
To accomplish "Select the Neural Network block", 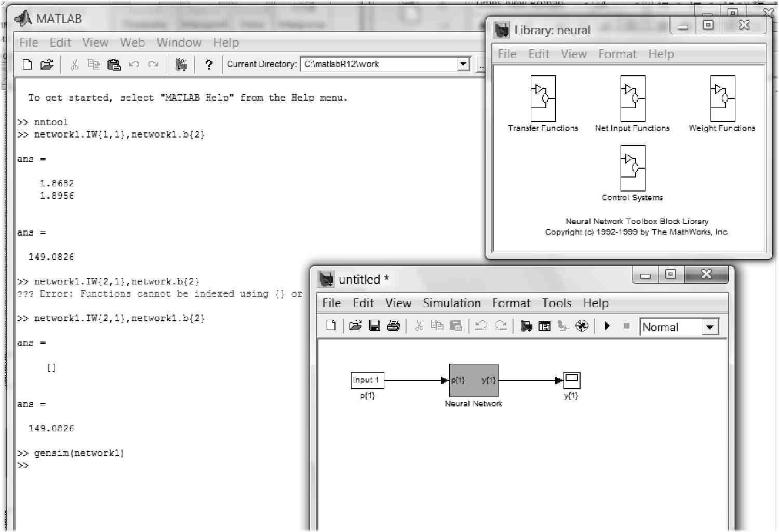I will (474, 380).
